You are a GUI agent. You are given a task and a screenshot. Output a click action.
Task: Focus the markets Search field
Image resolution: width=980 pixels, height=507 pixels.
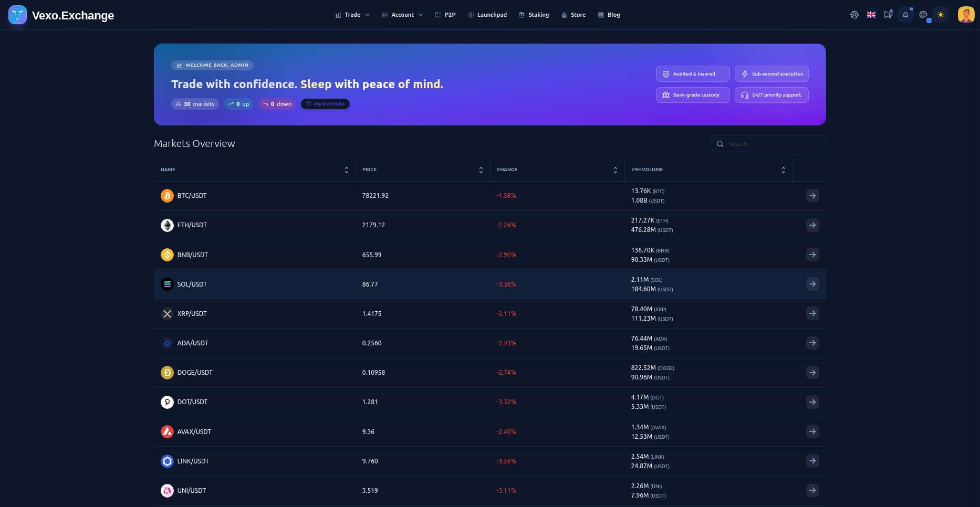(768, 144)
